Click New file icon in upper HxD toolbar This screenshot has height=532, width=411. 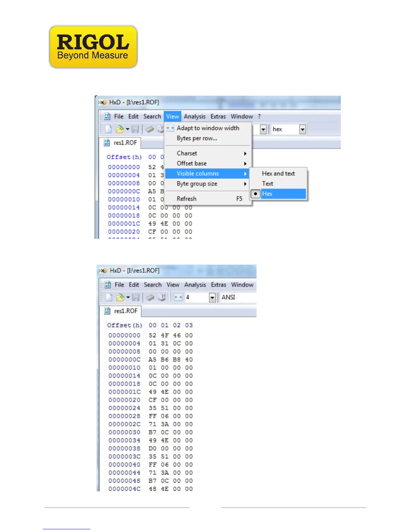pyautogui.click(x=108, y=129)
